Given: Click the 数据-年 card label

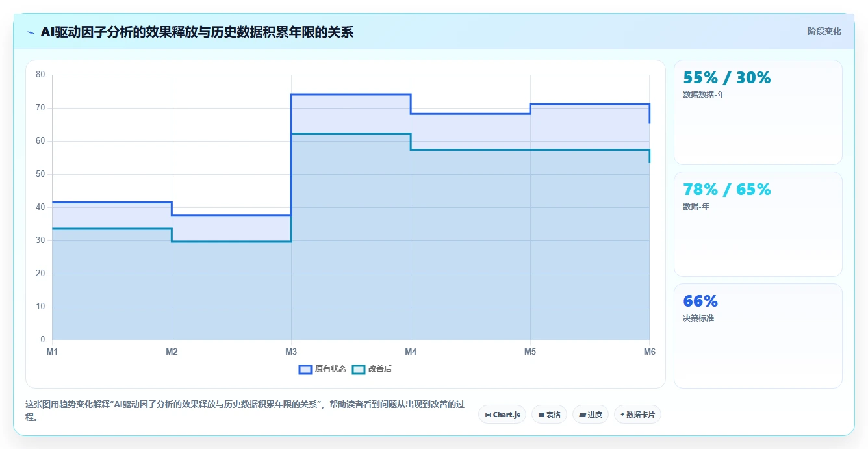Looking at the screenshot, I should point(696,207).
